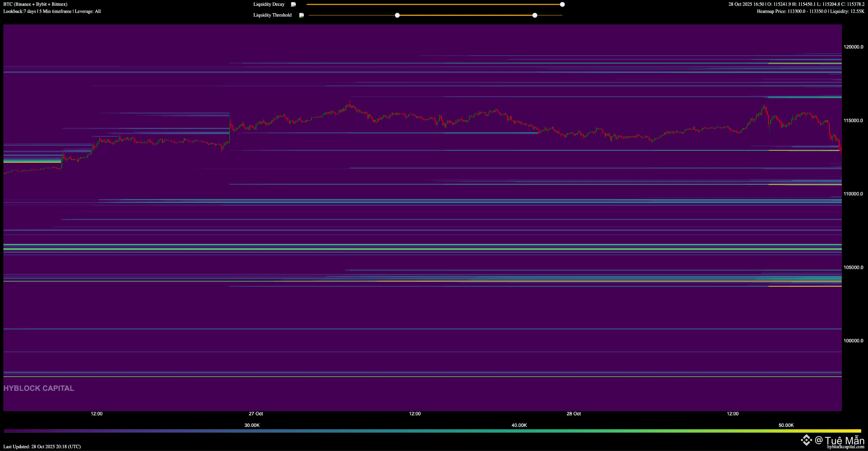Viewport: 868px width, 451px height.
Task: Click the Binance logo watermark
Action: [x=806, y=440]
